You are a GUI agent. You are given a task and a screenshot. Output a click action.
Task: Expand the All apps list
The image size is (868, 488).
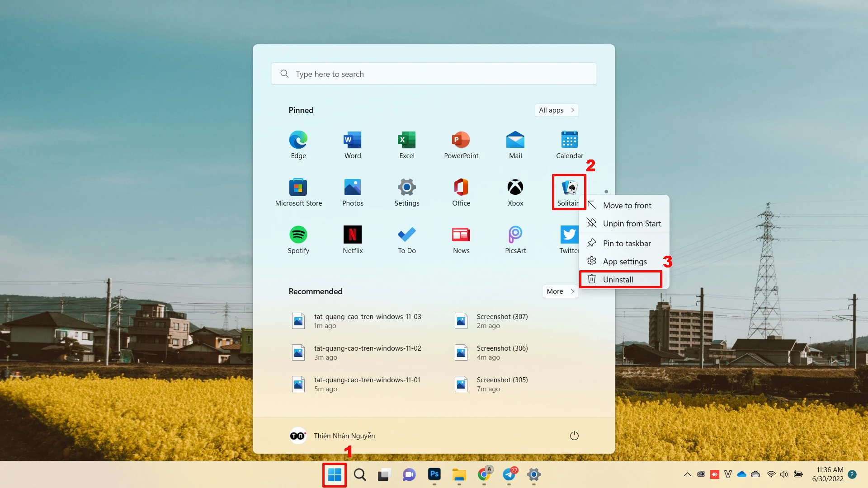pos(557,110)
